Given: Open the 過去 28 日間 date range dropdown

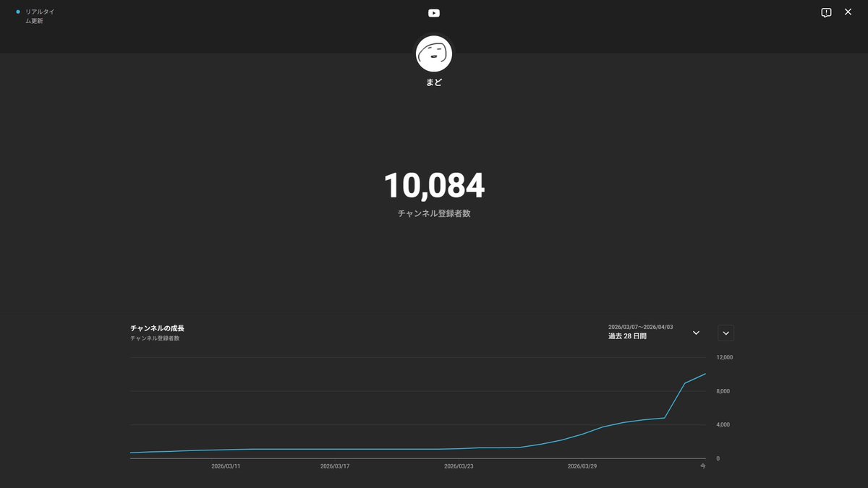Looking at the screenshot, I should pos(655,332).
